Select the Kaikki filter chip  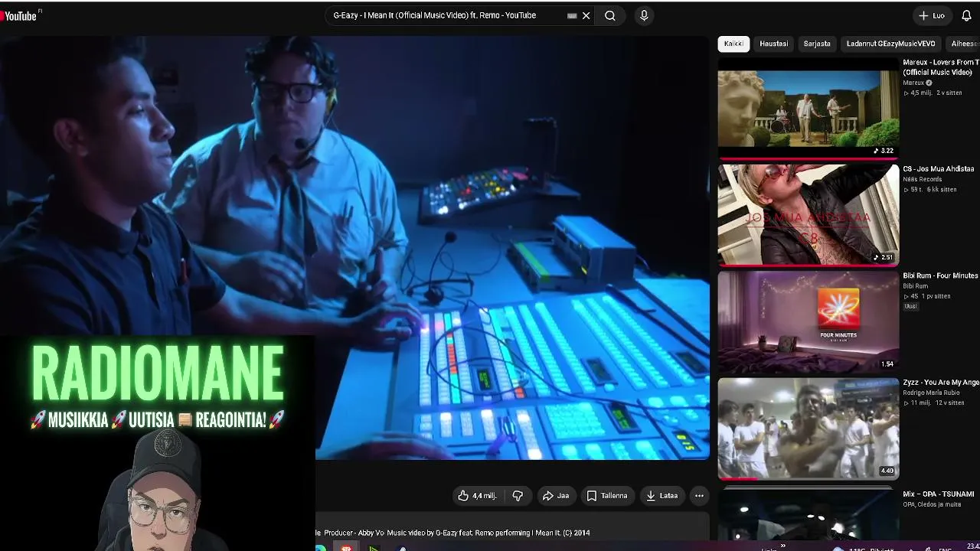coord(733,44)
